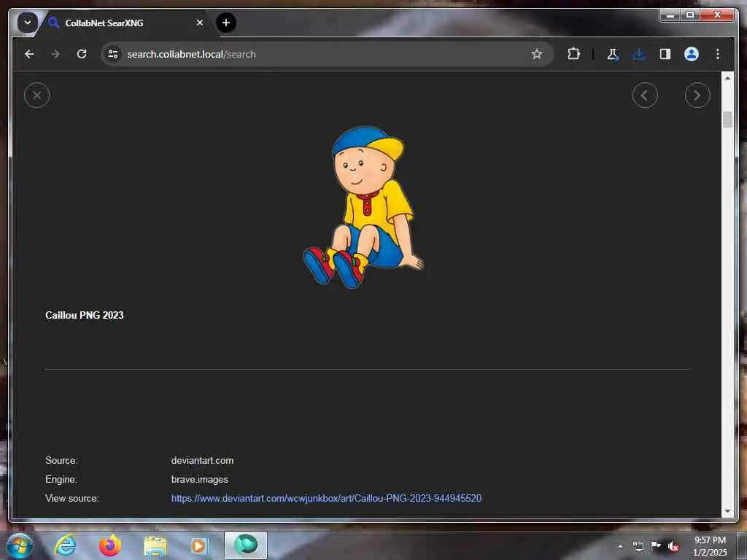Close the image detail view
The width and height of the screenshot is (747, 560).
[x=36, y=96]
